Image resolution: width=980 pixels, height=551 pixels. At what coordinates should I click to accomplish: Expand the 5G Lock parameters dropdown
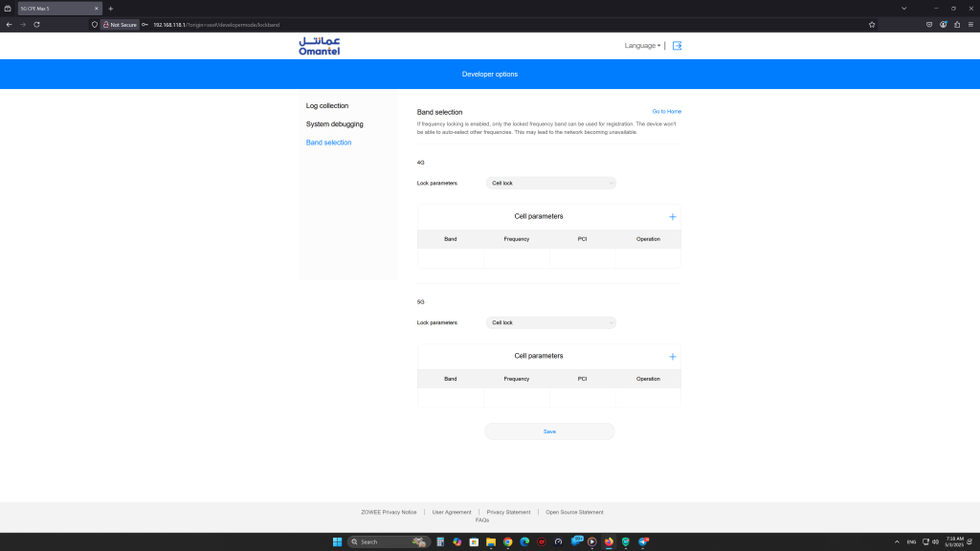550,322
